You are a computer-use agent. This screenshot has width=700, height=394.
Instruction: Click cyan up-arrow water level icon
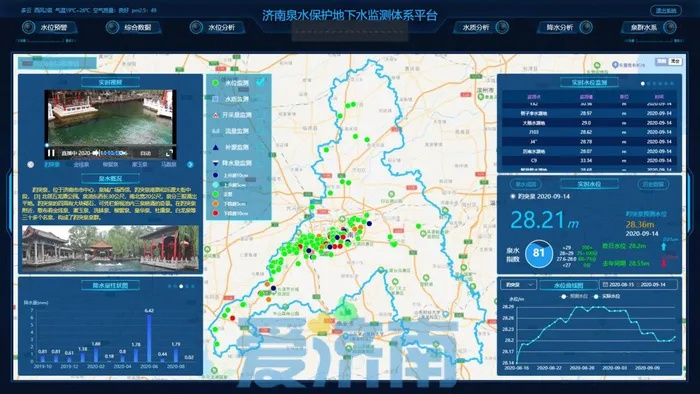pyautogui.click(x=663, y=246)
